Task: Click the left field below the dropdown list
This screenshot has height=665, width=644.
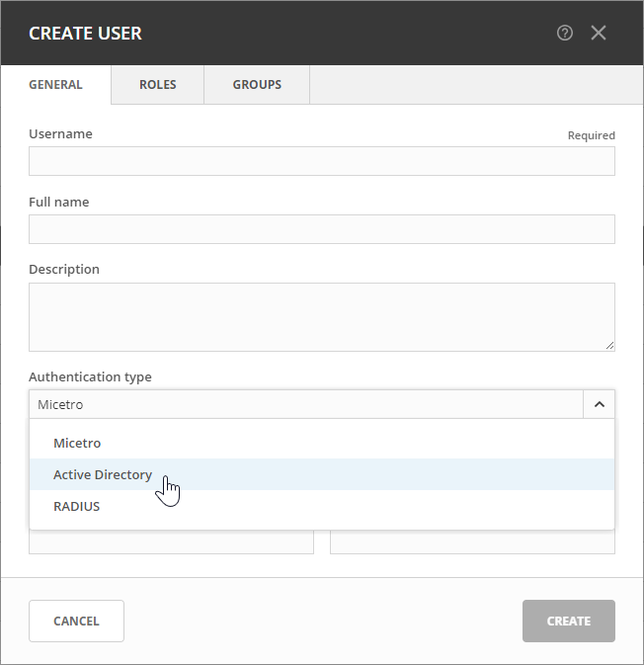Action: tap(171, 542)
